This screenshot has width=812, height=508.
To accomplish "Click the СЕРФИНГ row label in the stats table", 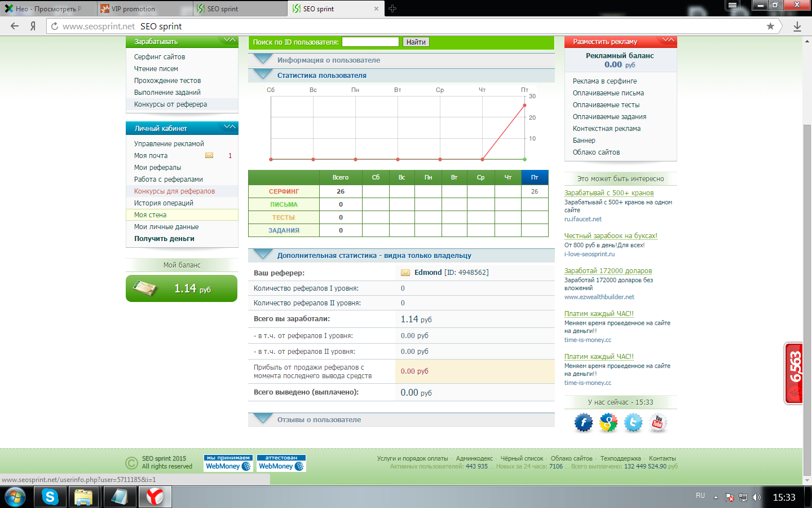I will tap(284, 191).
